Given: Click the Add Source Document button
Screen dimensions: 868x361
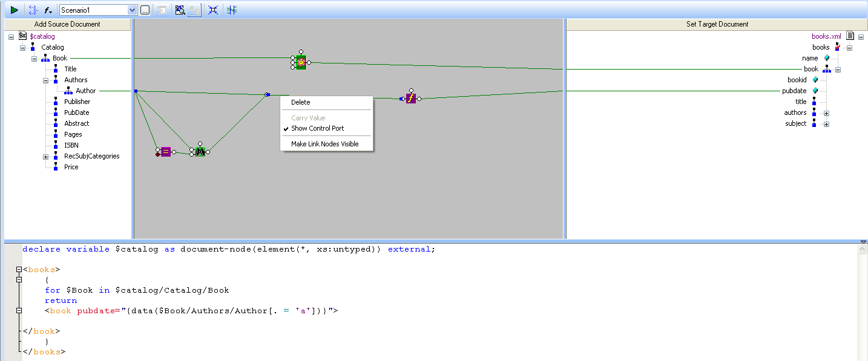Looking at the screenshot, I should point(67,24).
